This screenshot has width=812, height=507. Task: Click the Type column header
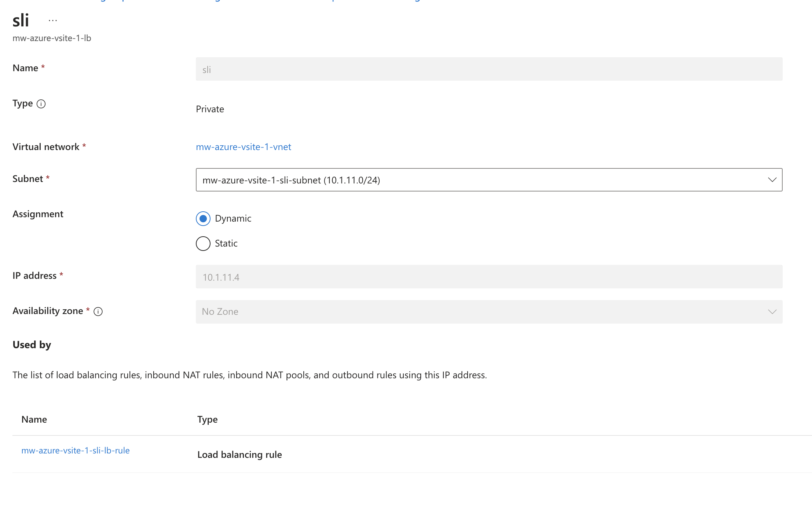207,419
